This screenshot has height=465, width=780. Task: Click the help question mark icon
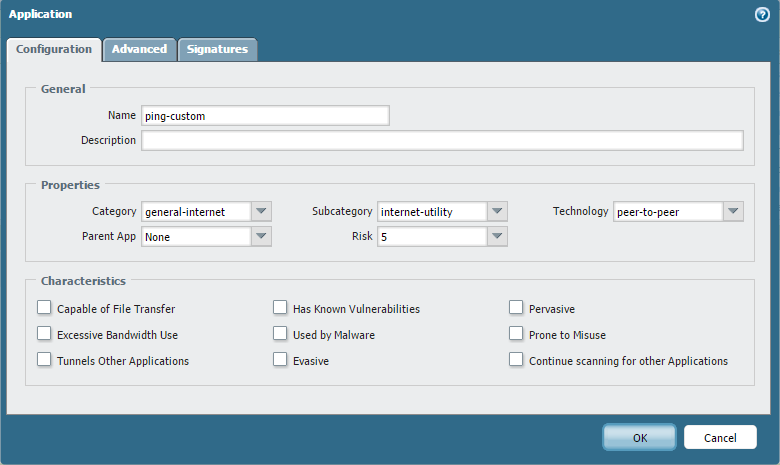(762, 15)
